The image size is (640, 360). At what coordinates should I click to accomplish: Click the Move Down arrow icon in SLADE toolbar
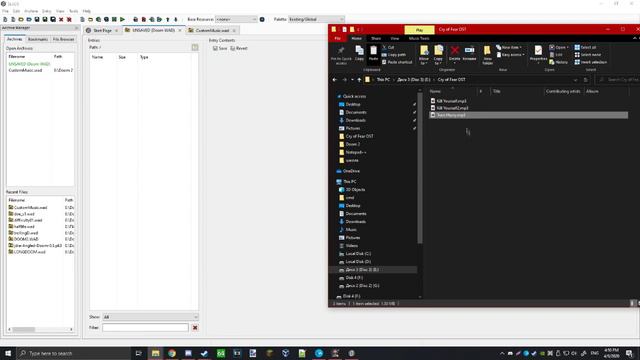[176, 19]
